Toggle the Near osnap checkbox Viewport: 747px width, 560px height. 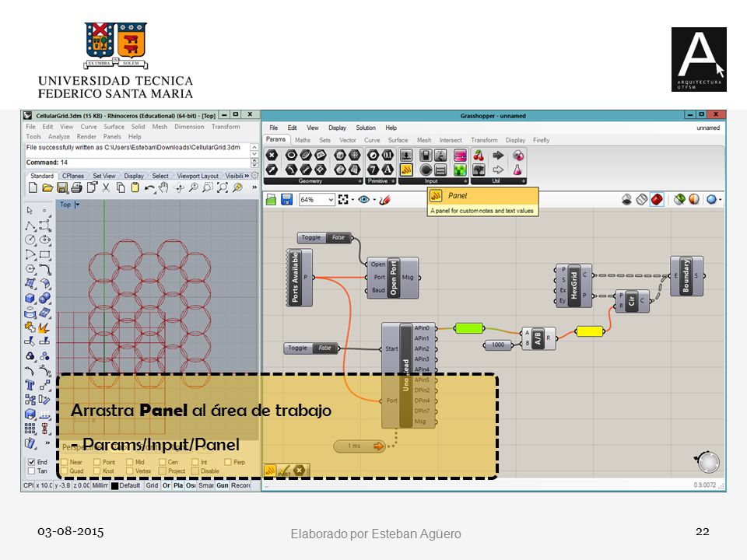click(65, 462)
